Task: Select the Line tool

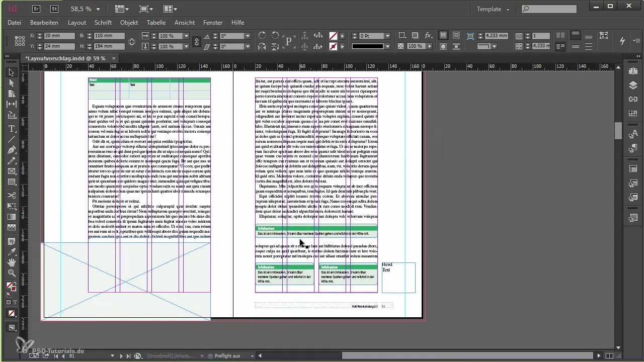Action: 12,139
